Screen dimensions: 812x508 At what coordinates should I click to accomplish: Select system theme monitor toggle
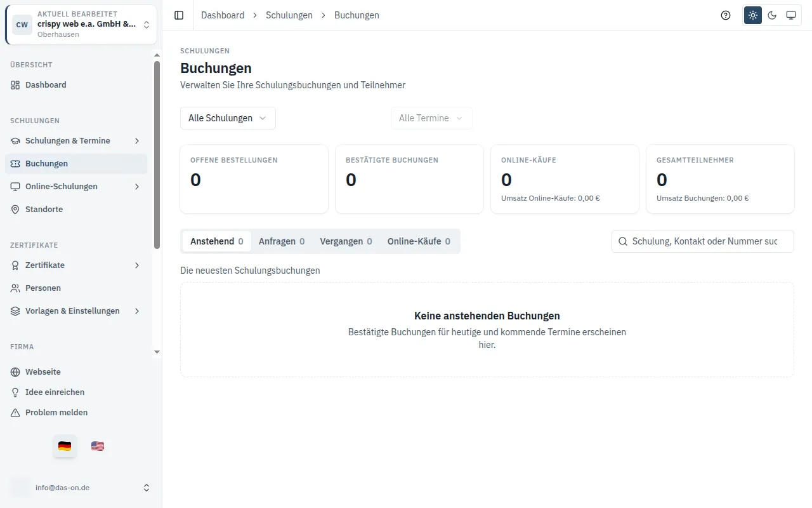(x=791, y=15)
